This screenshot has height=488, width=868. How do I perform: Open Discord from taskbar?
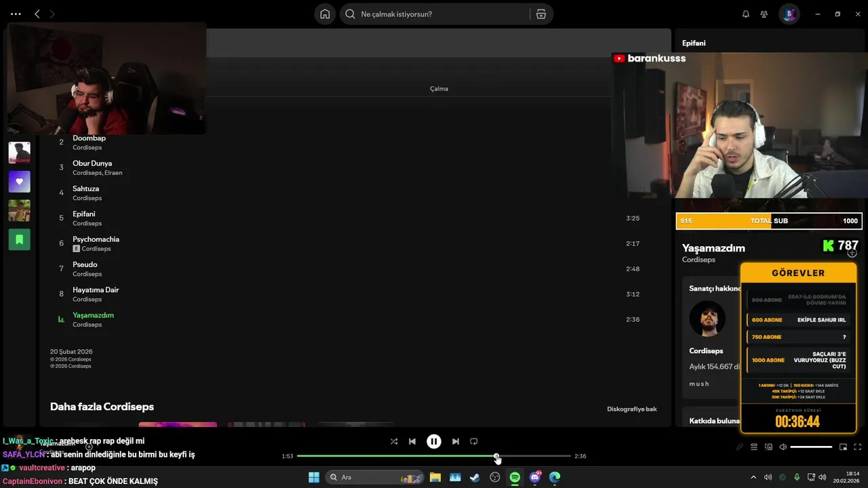coord(535,477)
